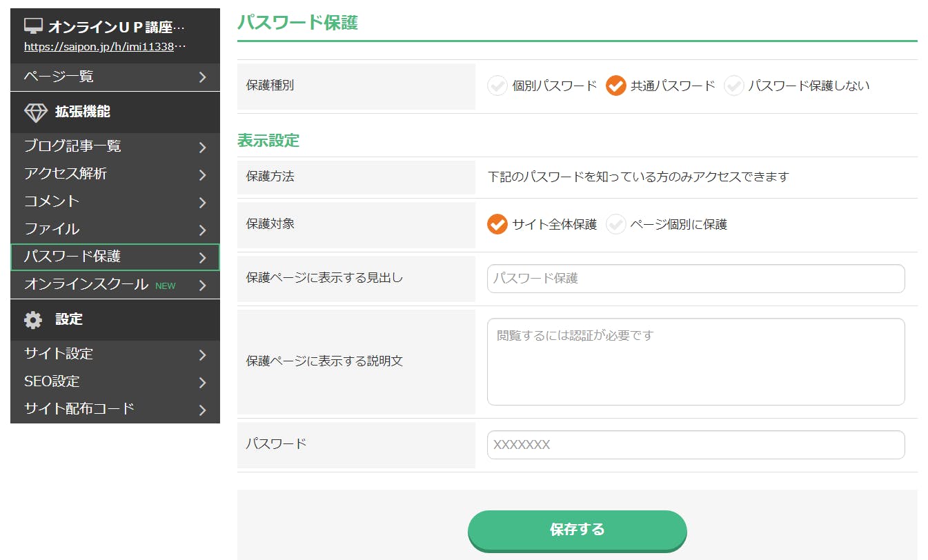Viewport: 928px width, 560px height.
Task: Focus the パスワード input field
Action: pyautogui.click(x=695, y=445)
